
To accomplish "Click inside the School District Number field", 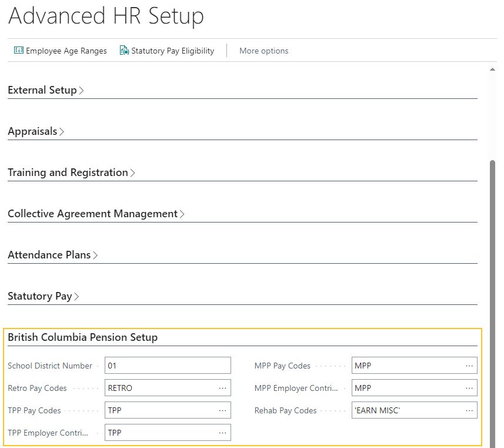I will pyautogui.click(x=168, y=365).
